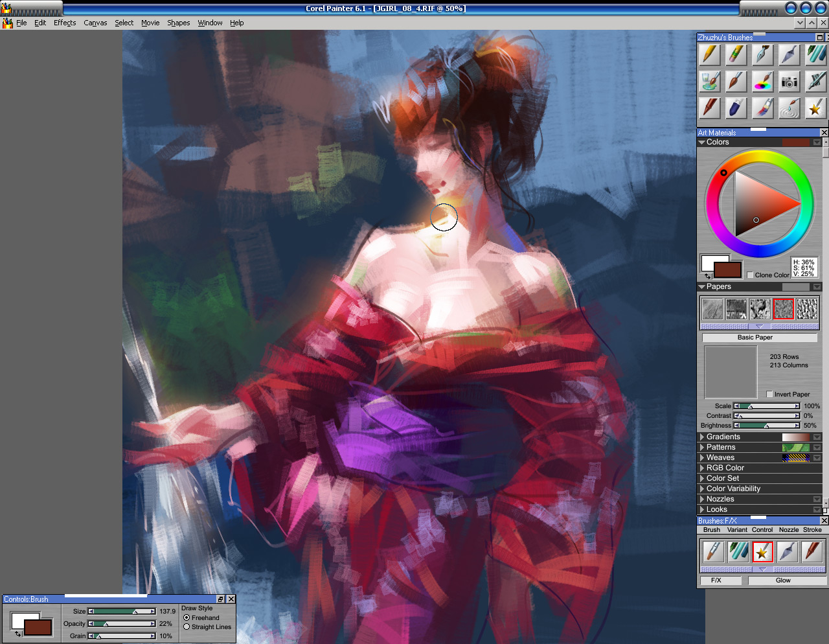829x644 pixels.
Task: Select the Pen nib in Zhuzhu's Brushes
Action: point(763,55)
